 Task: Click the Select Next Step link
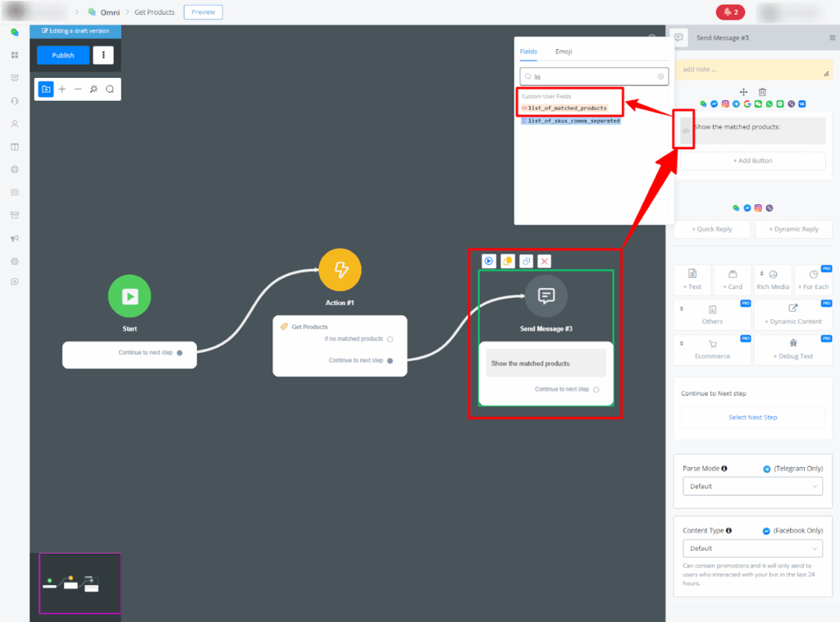click(x=752, y=418)
